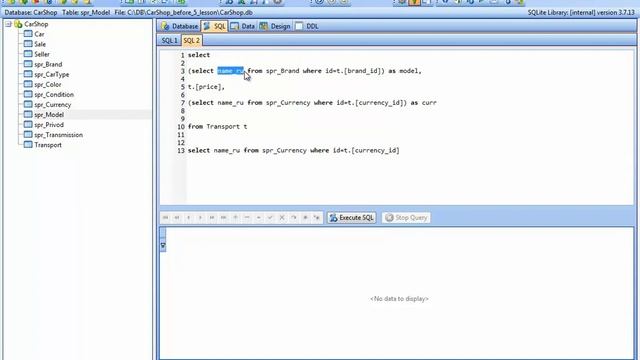Image resolution: width=640 pixels, height=360 pixels.
Task: Click the cancel edit X icon
Action: 282,218
